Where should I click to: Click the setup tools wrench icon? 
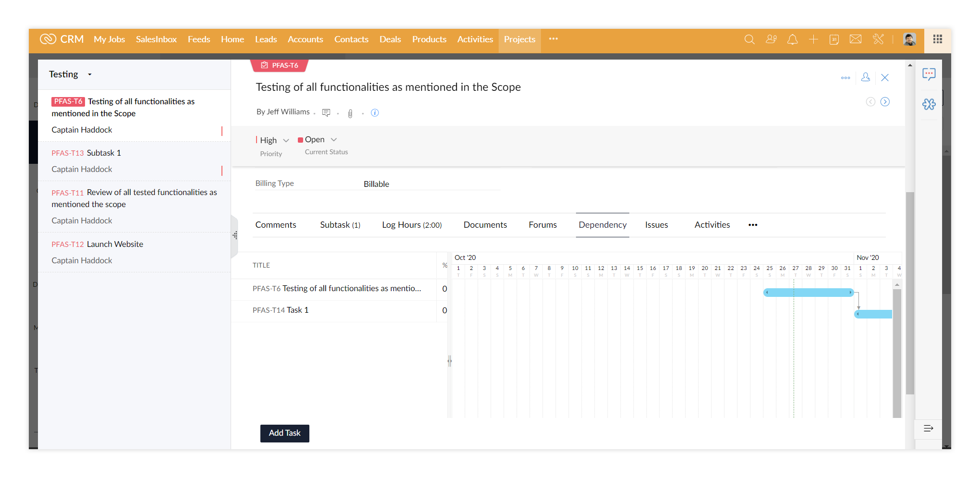pyautogui.click(x=878, y=39)
